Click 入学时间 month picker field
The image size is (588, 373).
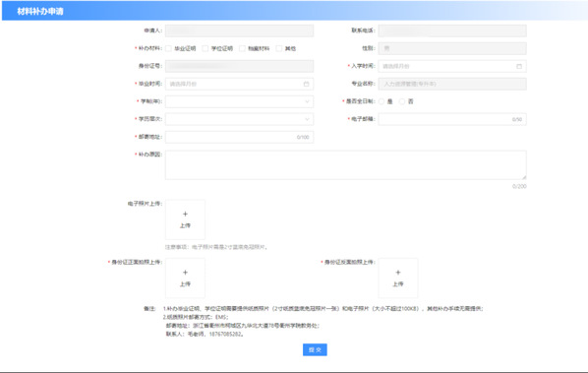point(452,66)
